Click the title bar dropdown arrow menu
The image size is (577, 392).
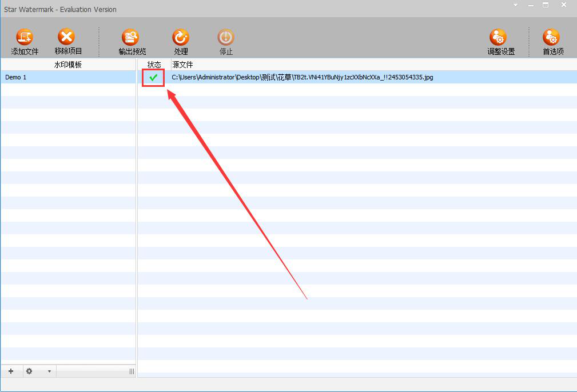point(516,5)
